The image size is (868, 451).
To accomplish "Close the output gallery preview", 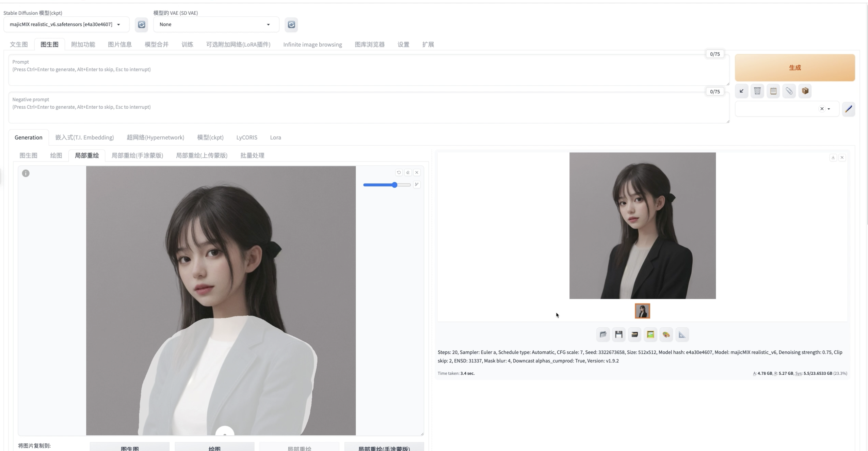I will click(x=842, y=157).
